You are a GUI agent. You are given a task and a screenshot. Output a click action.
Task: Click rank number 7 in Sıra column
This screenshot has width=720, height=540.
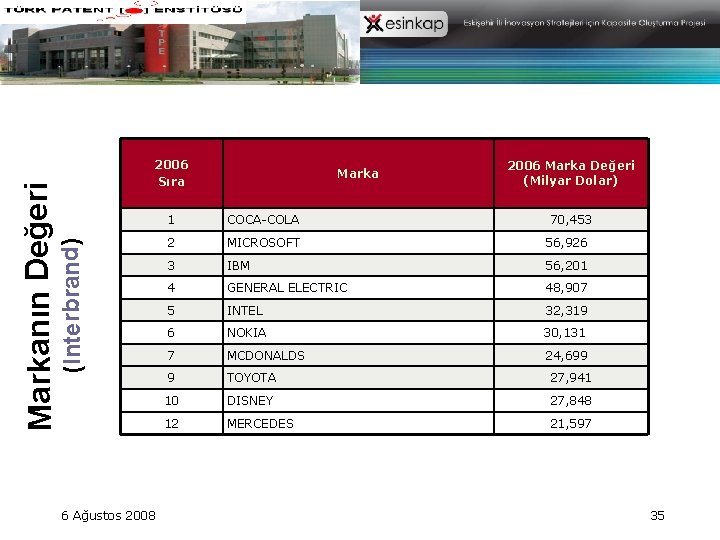coord(171,355)
